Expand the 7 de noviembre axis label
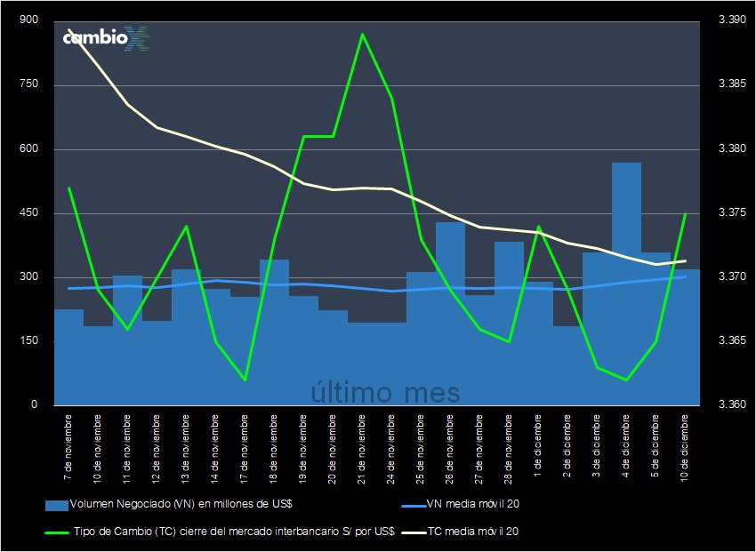756x552 pixels. point(70,444)
